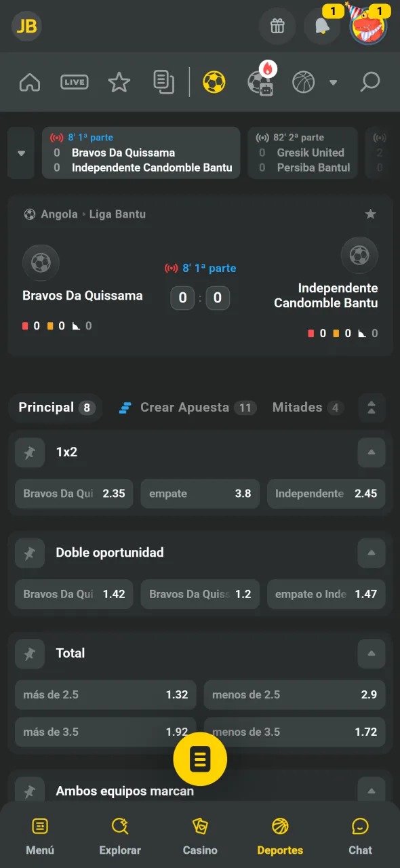The image size is (400, 868).
Task: Select 2.35 odds for Bravos Da Quissama
Action: click(73, 494)
